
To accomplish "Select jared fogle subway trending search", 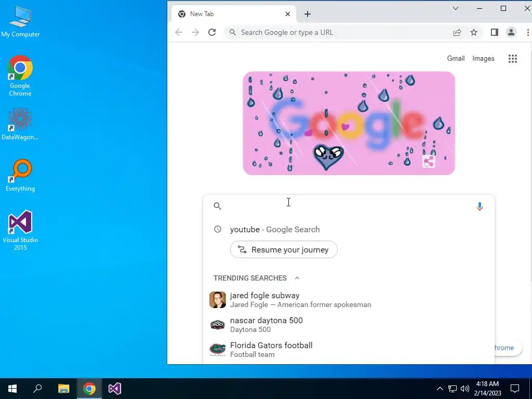I will click(x=349, y=300).
